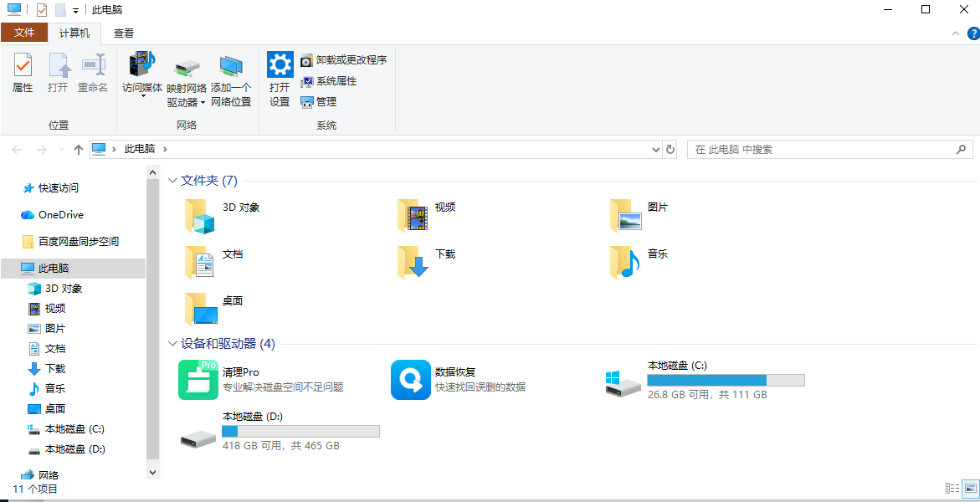Select 此电脑 in the navigation pane
This screenshot has height=502, width=980.
73,269
